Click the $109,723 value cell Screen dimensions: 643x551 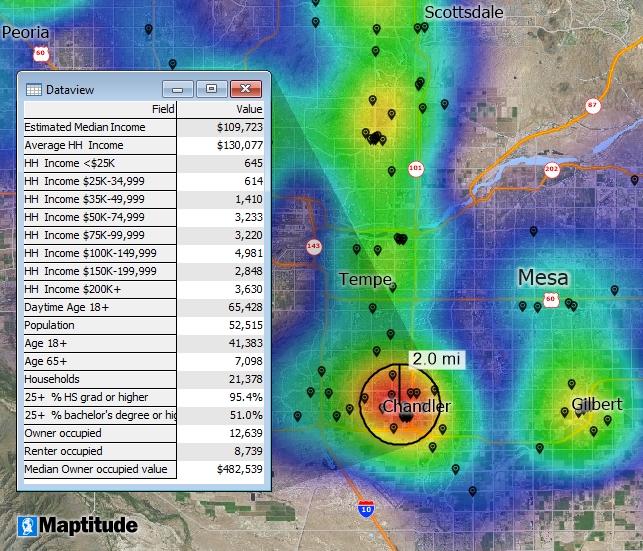pos(221,127)
